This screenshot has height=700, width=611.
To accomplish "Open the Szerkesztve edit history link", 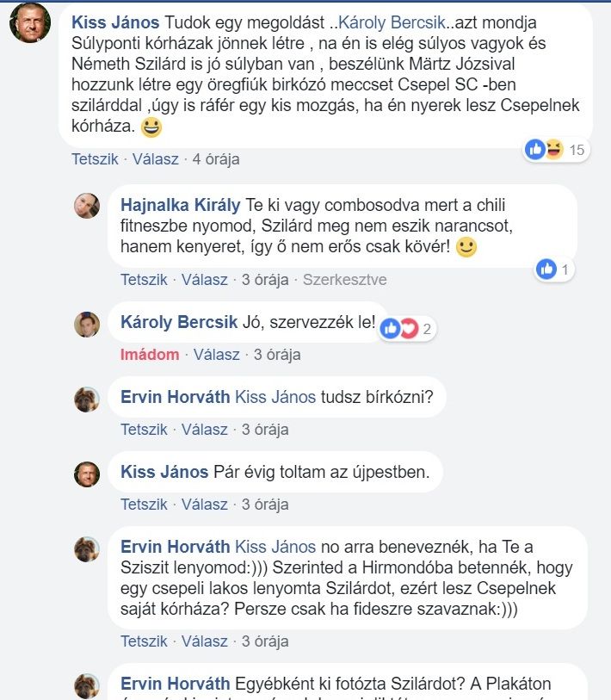I will [344, 280].
